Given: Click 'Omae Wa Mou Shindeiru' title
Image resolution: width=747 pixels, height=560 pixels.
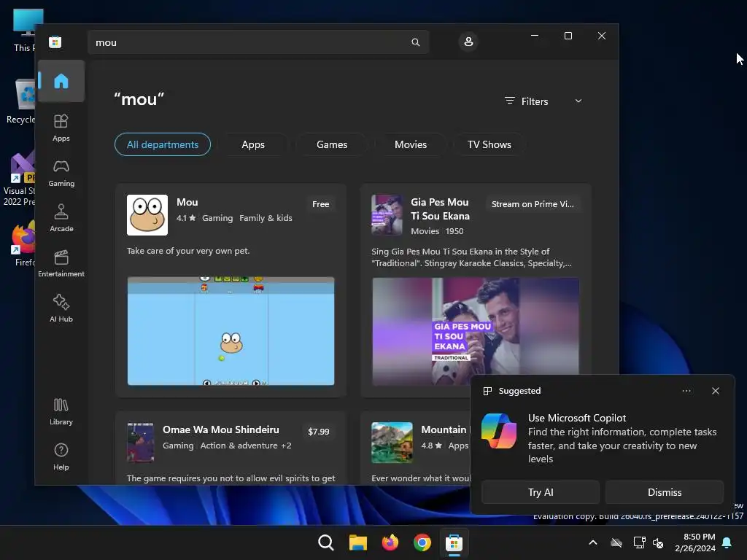Looking at the screenshot, I should (x=221, y=429).
